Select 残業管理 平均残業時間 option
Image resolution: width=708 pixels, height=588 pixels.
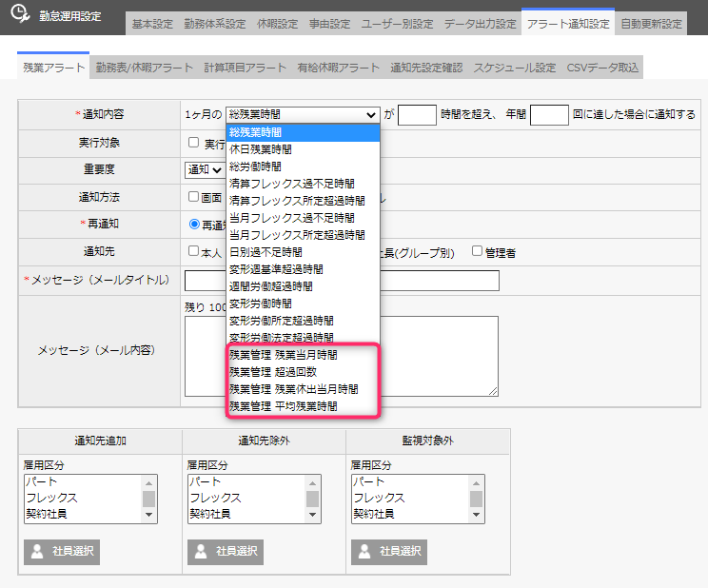tap(303, 406)
